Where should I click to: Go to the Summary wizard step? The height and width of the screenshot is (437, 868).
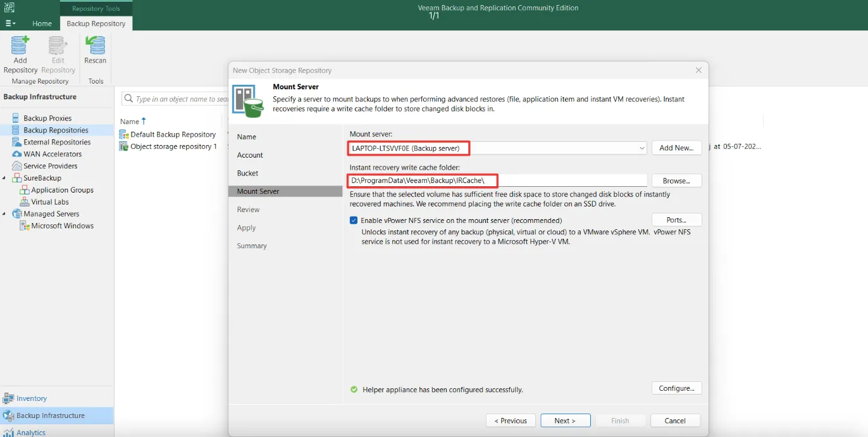[252, 246]
